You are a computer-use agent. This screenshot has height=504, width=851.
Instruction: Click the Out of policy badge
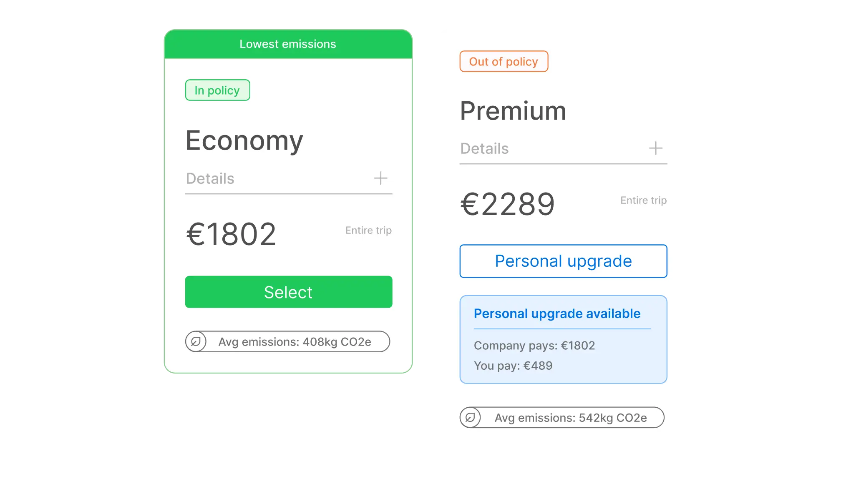click(x=504, y=62)
